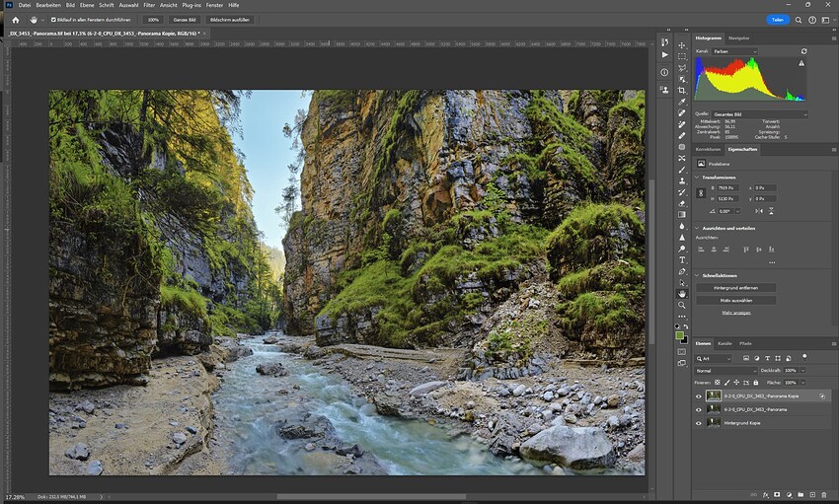Screen dimensions: 839x504
Task: Select the Rectangular Marquee tool
Action: (682, 56)
